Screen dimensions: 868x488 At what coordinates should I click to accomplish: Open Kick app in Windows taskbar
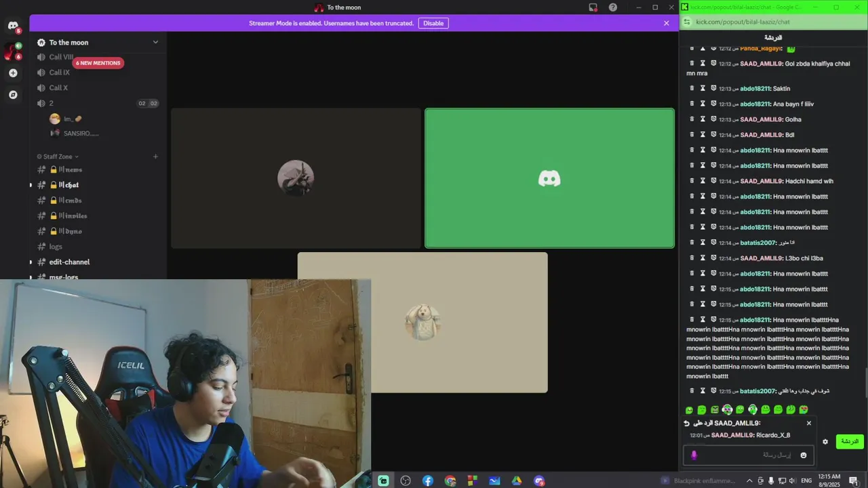(383, 481)
